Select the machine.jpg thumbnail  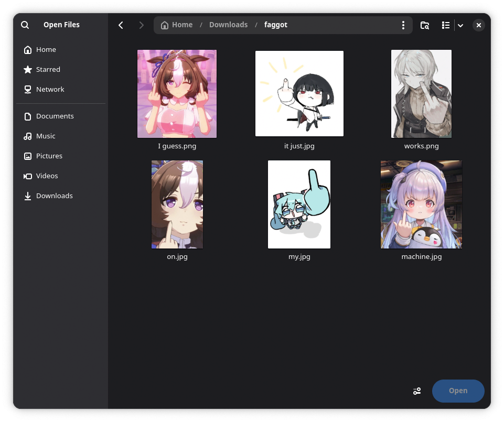[x=421, y=204]
